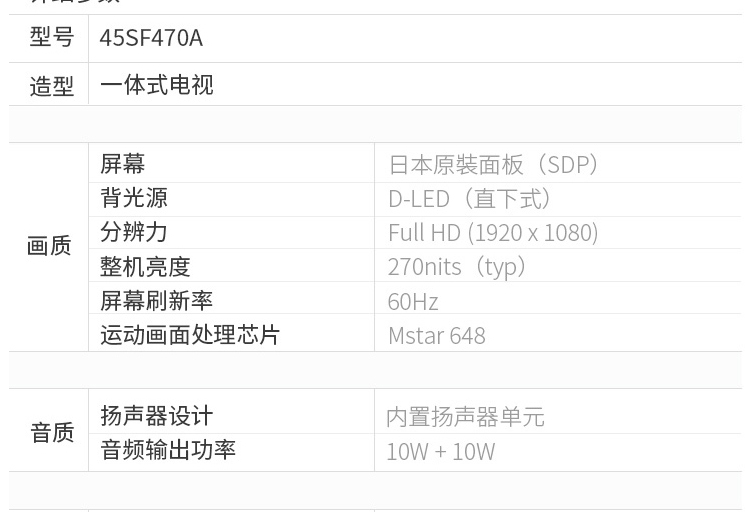
Task: Select the 内置扬声器单元 value
Action: tap(465, 417)
